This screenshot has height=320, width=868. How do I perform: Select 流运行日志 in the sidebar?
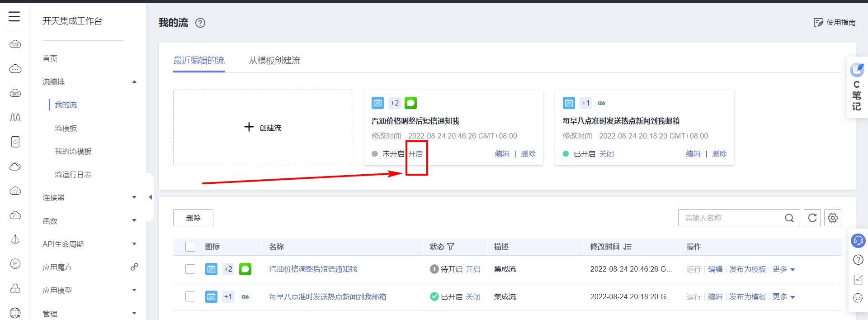pos(73,174)
